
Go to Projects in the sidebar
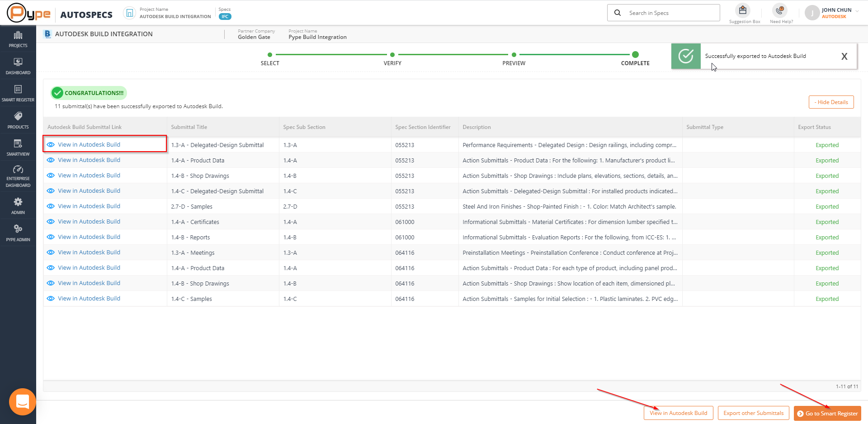click(x=18, y=39)
